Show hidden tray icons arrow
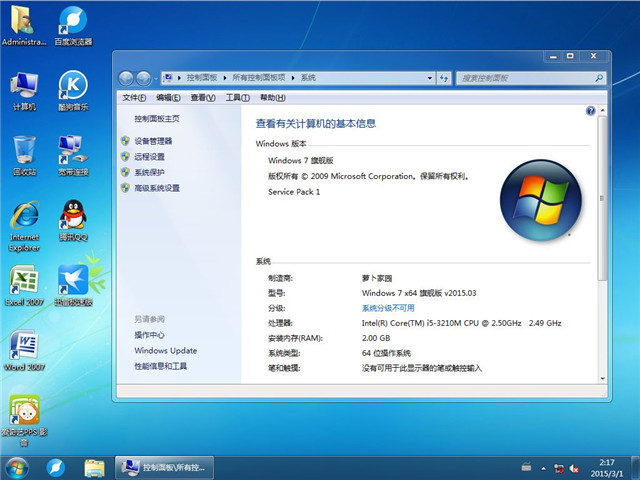Screen dimensions: 640x480 click(543, 468)
